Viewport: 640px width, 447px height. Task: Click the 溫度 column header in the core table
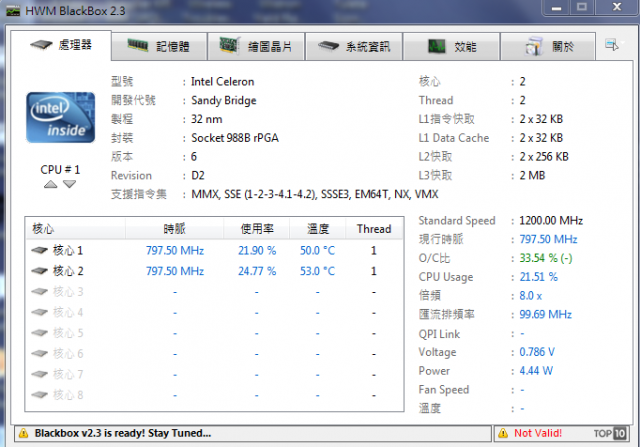tap(318, 229)
